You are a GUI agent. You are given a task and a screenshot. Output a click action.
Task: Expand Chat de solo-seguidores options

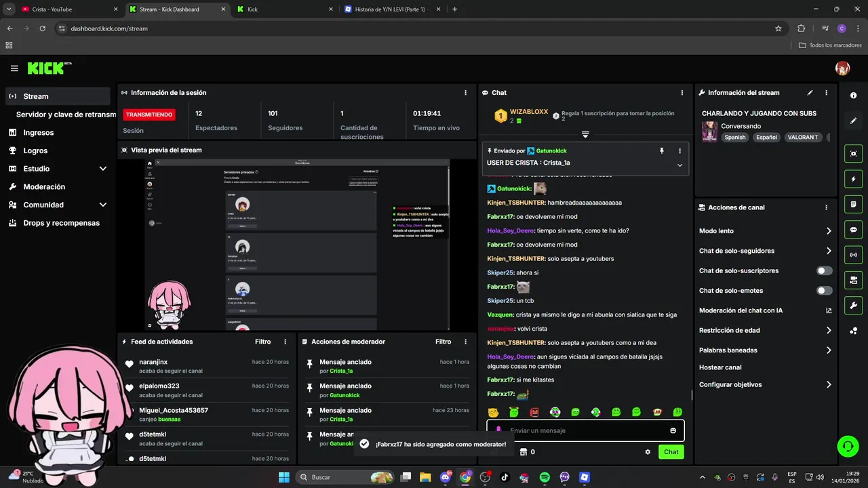point(829,251)
